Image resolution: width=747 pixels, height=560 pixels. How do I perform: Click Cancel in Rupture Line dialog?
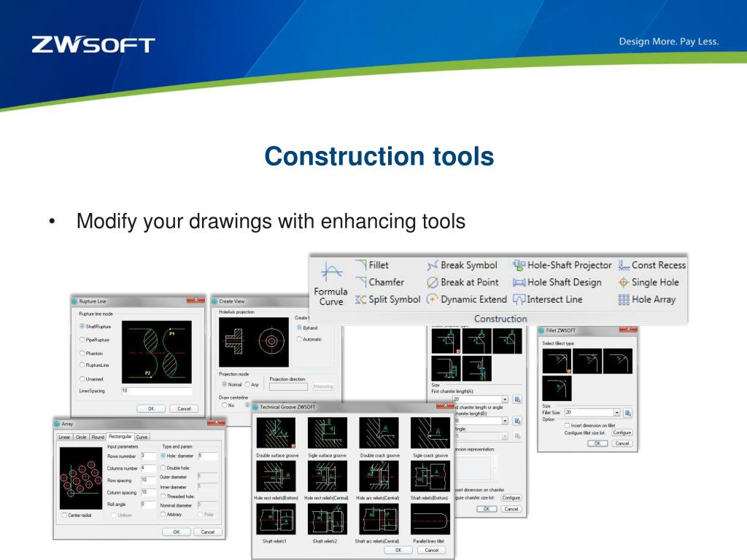[x=184, y=408]
